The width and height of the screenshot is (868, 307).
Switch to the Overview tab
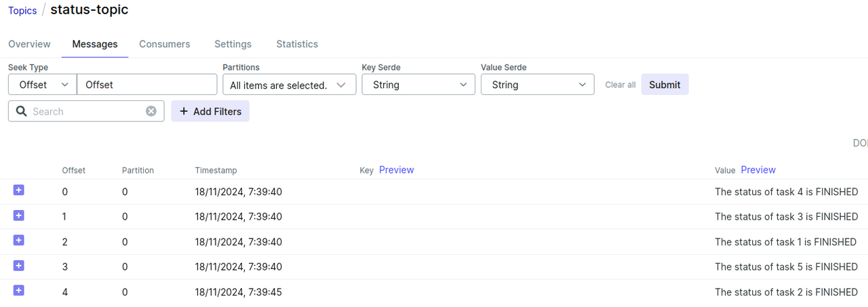[x=29, y=44]
